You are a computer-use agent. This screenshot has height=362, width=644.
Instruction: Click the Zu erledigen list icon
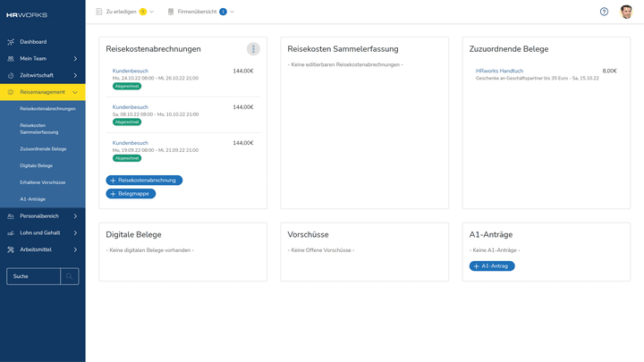(x=99, y=12)
